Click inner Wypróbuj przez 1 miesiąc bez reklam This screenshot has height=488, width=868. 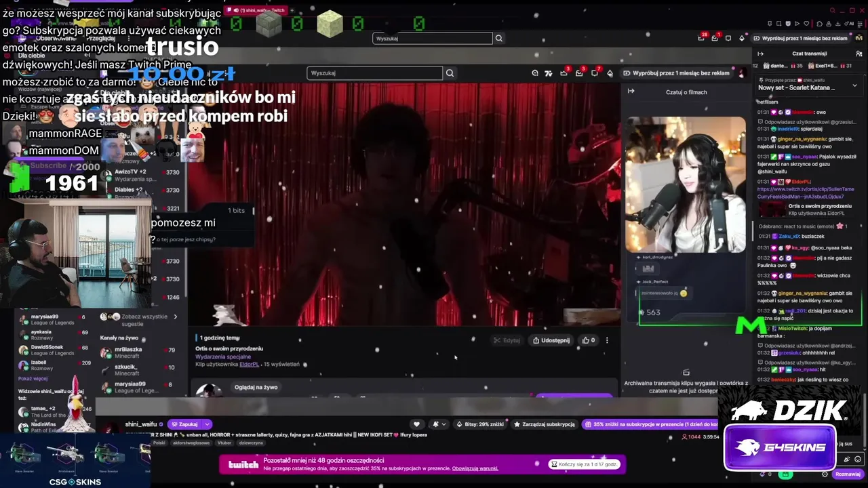[x=677, y=73]
